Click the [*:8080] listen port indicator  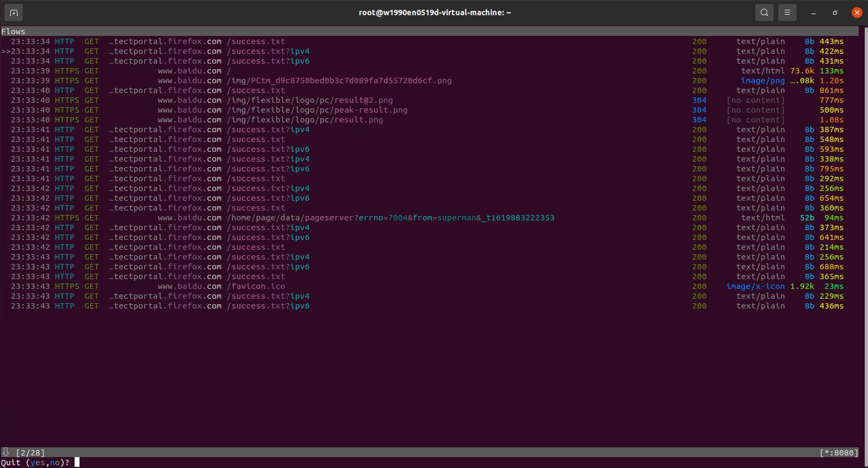[x=839, y=453]
